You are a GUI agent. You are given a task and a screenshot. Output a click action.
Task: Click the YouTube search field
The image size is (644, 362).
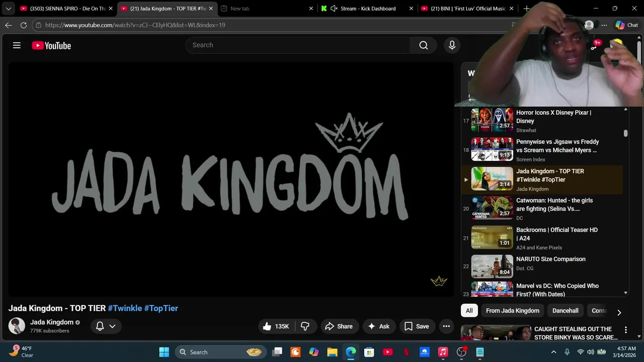click(x=298, y=45)
